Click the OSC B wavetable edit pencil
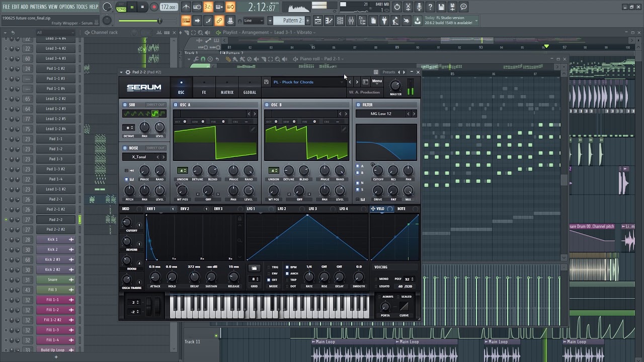This screenshot has width=644, height=362. click(344, 129)
